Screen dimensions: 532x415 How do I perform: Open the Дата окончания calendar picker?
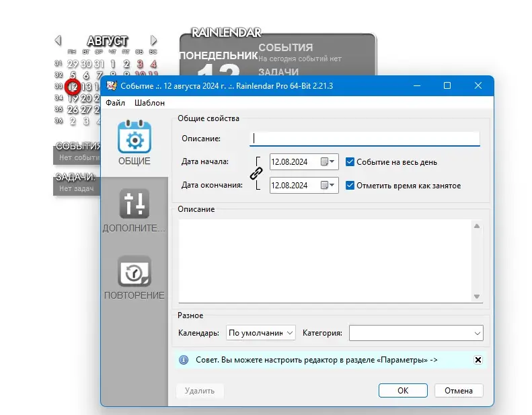[x=328, y=185]
